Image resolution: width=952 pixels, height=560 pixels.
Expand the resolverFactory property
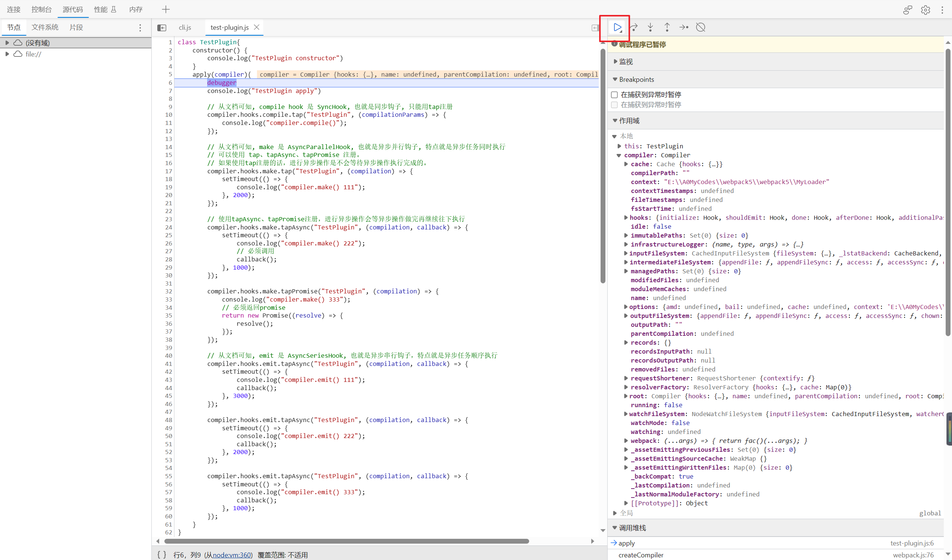pos(626,387)
